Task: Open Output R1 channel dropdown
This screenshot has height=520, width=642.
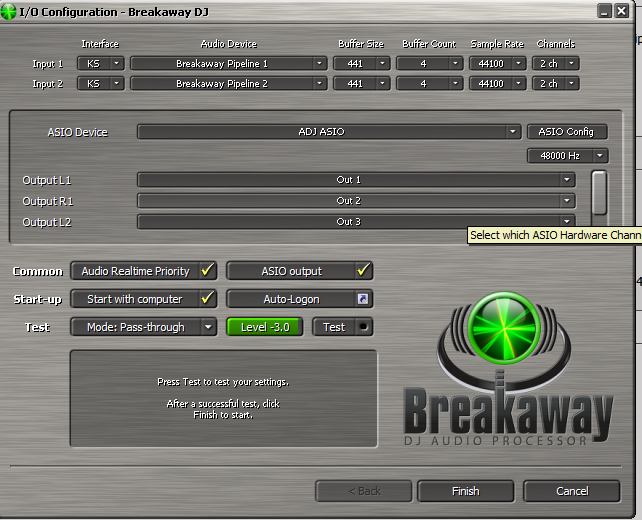Action: [x=356, y=201]
